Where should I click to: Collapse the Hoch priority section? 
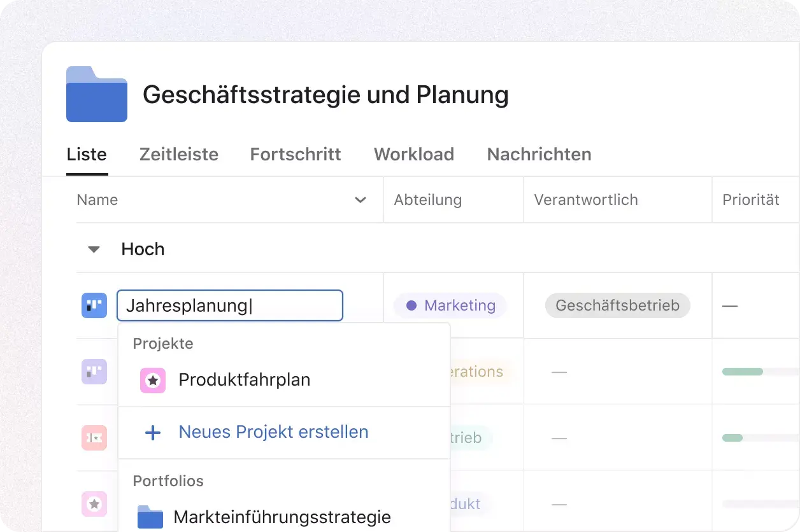(94, 249)
